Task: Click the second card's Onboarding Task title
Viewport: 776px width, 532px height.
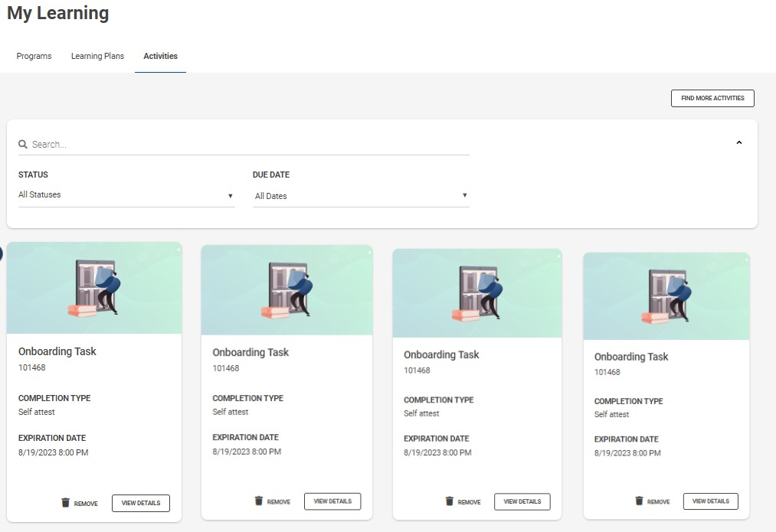Action: point(250,353)
